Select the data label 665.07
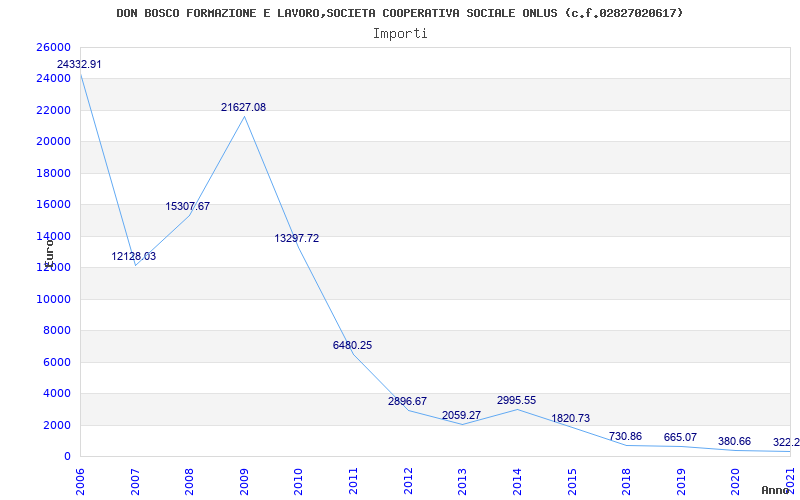800x500 pixels. click(680, 437)
